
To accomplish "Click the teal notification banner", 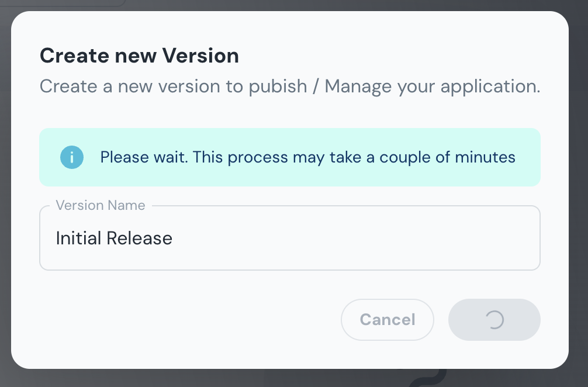I will (290, 157).
